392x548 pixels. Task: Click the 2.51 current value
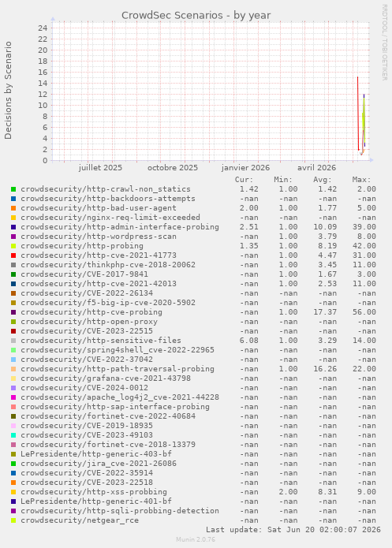pyautogui.click(x=249, y=227)
